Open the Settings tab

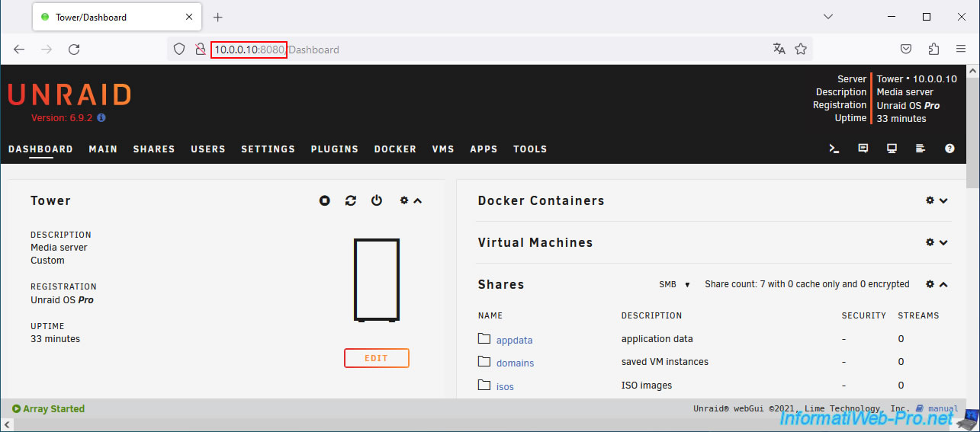268,149
